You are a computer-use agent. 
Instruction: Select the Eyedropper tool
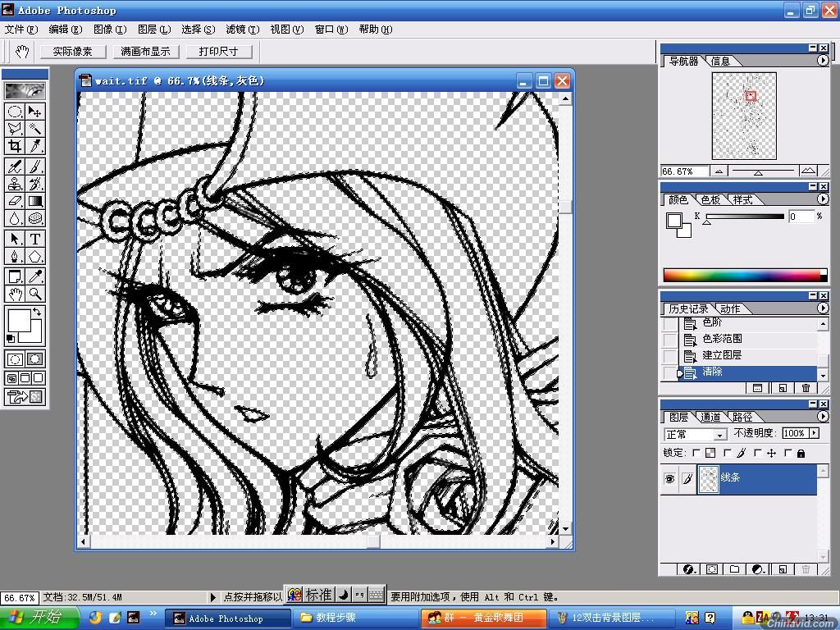pos(35,276)
